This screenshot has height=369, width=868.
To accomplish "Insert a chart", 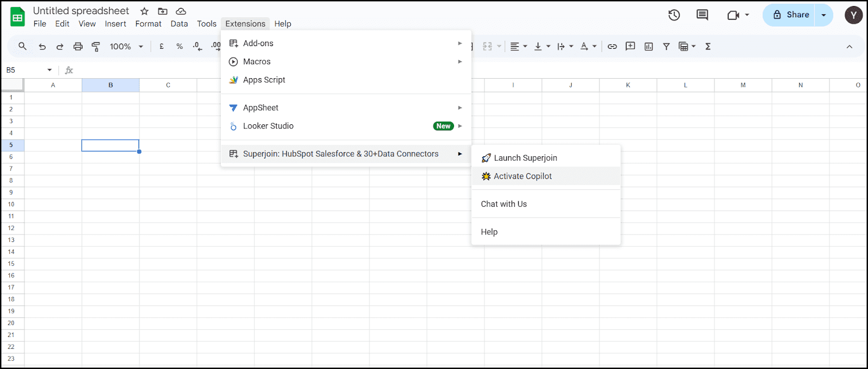I will point(649,47).
